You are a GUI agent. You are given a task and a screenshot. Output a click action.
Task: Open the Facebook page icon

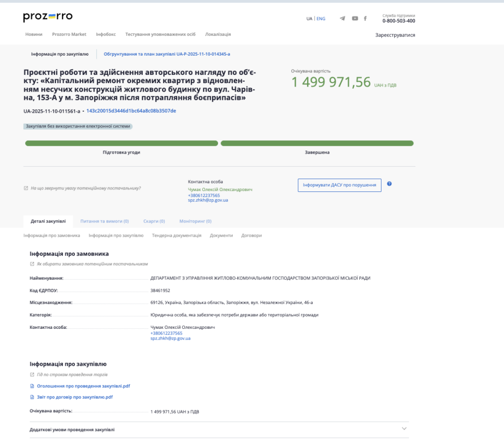[365, 19]
